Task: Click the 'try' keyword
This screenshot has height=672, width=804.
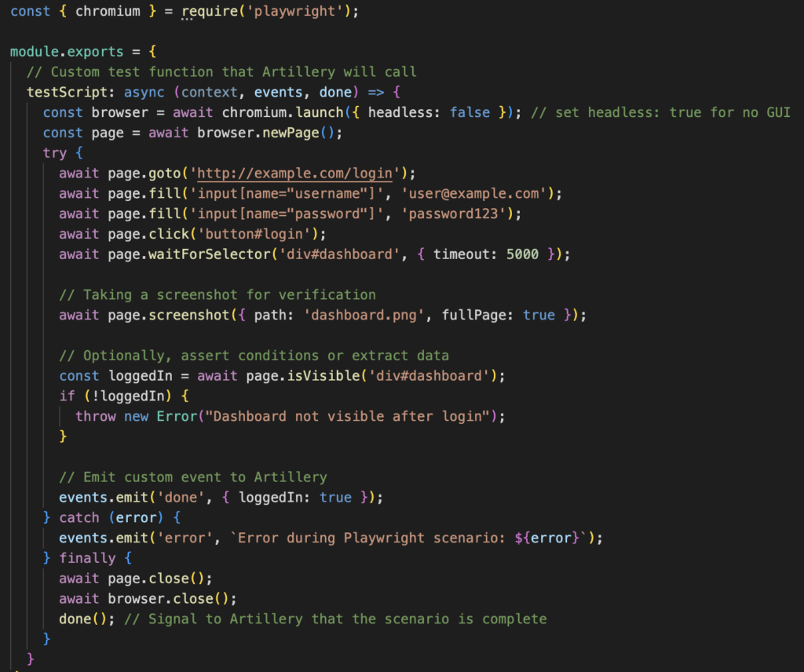Action: [55, 153]
